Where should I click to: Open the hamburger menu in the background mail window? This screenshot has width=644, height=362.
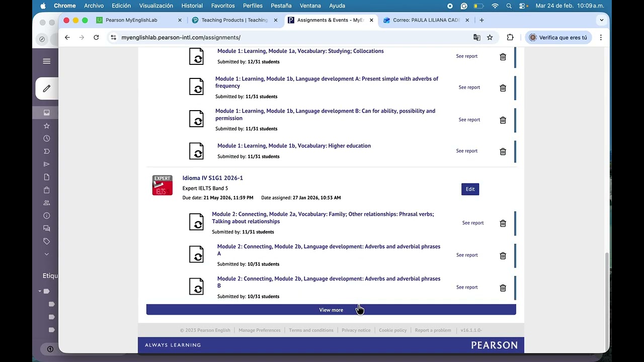click(47, 61)
